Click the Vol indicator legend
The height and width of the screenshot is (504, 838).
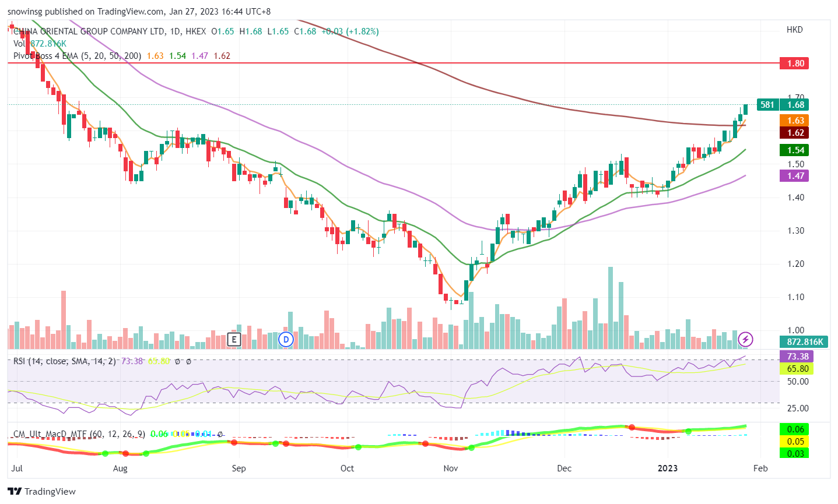pyautogui.click(x=19, y=44)
